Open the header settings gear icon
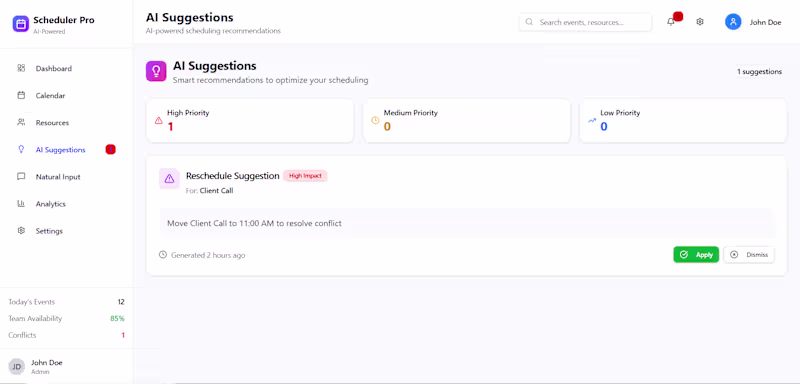This screenshot has width=800, height=384. [700, 22]
